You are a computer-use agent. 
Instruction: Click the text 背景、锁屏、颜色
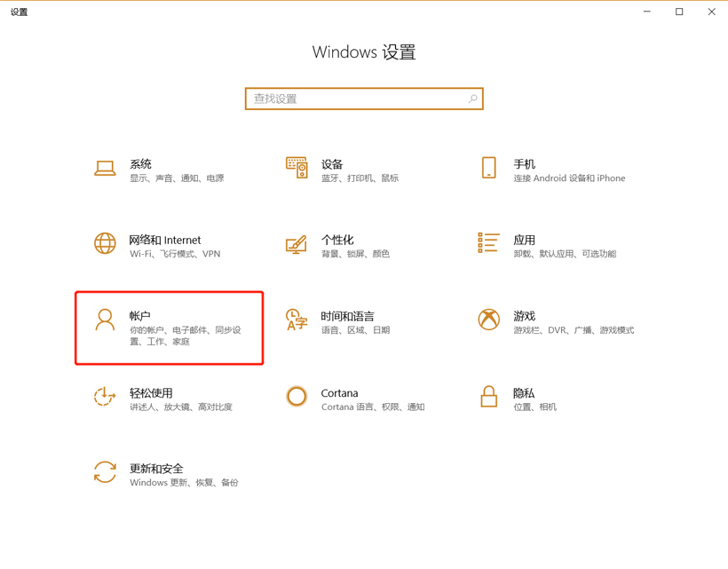click(356, 254)
